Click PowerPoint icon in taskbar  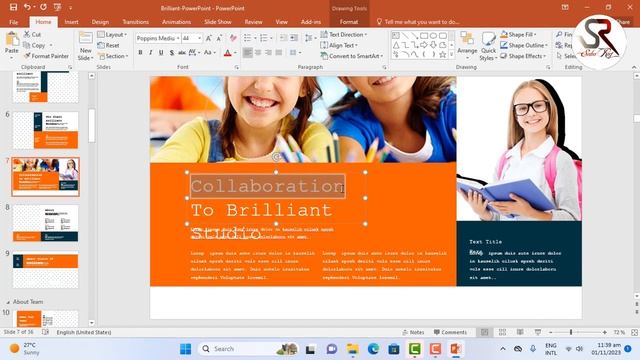(456, 349)
